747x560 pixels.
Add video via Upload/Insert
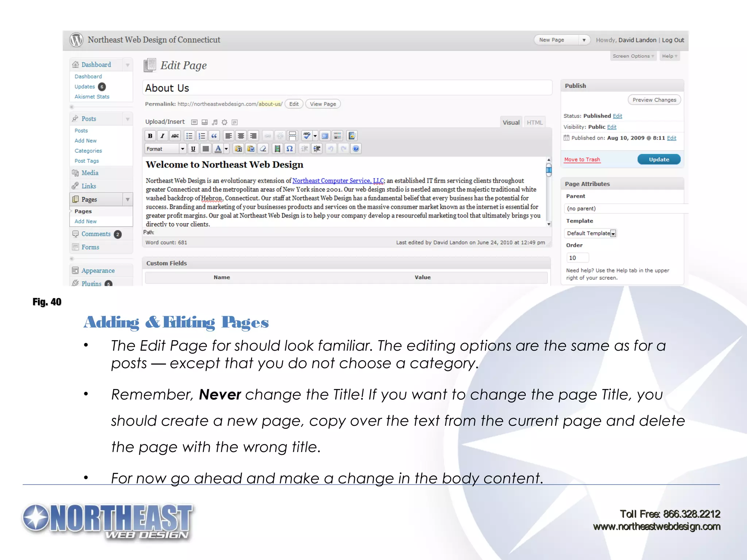[205, 122]
